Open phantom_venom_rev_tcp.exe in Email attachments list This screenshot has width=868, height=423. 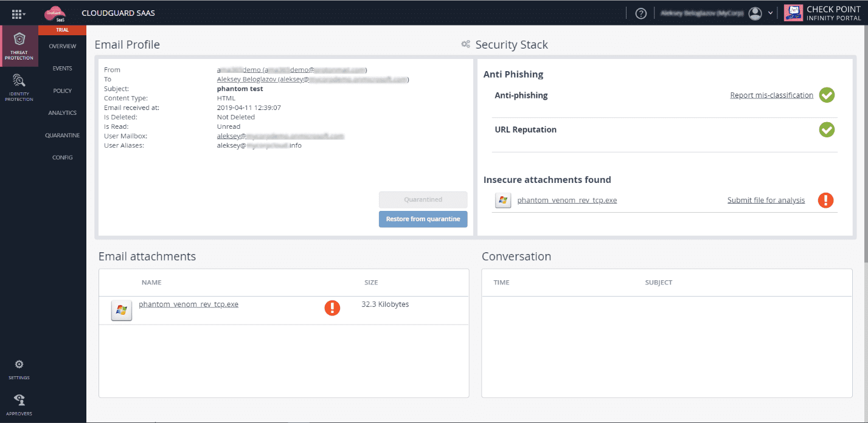click(189, 304)
